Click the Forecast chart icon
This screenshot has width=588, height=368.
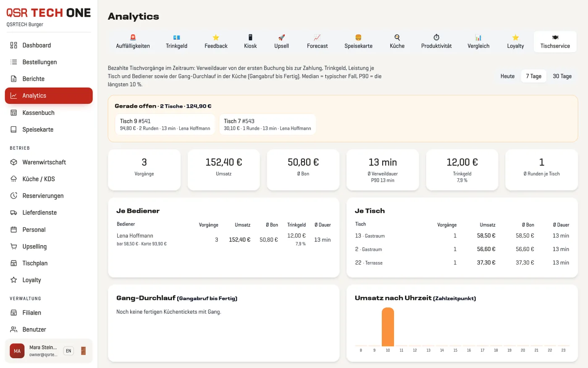pyautogui.click(x=317, y=37)
